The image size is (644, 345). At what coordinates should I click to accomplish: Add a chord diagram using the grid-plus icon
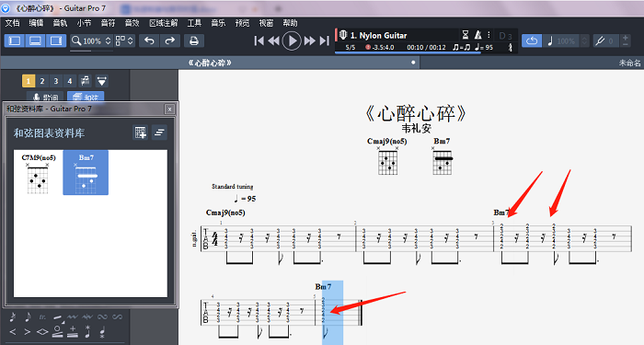pos(141,132)
